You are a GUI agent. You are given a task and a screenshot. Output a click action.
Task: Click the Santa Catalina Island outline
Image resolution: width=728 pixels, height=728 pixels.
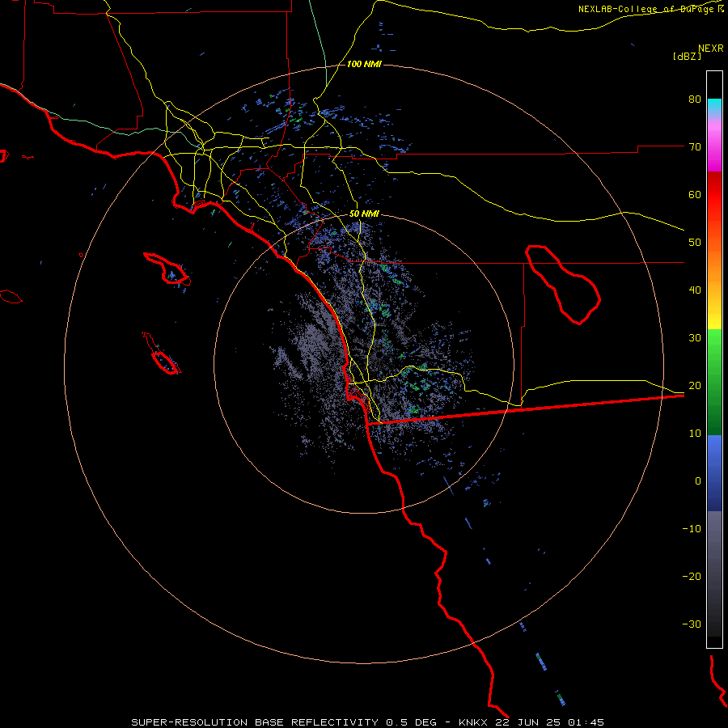click(x=167, y=269)
